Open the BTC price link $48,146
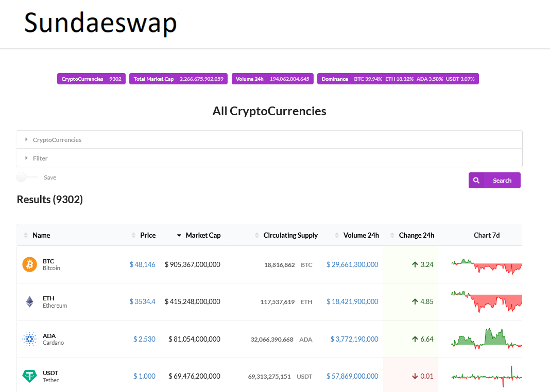The width and height of the screenshot is (550, 392). coord(143,264)
